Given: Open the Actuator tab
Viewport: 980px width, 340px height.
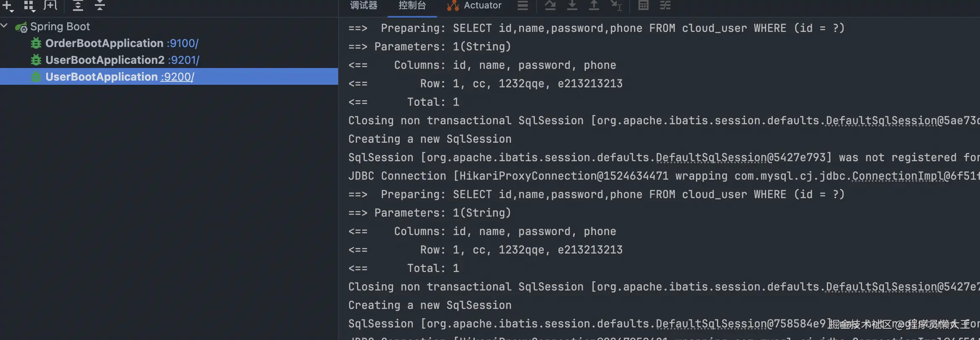Looking at the screenshot, I should [475, 5].
